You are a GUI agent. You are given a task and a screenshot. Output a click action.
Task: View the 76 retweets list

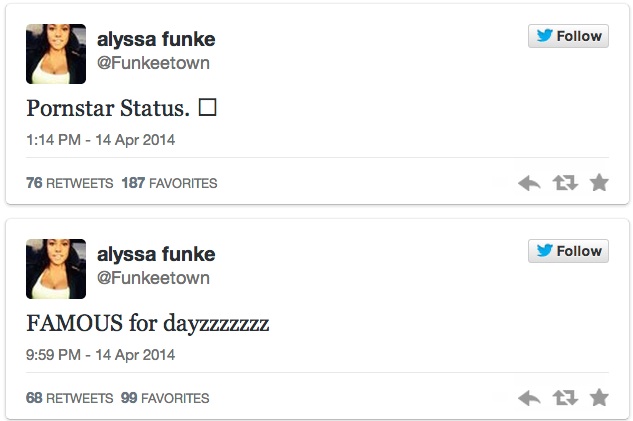pos(69,184)
